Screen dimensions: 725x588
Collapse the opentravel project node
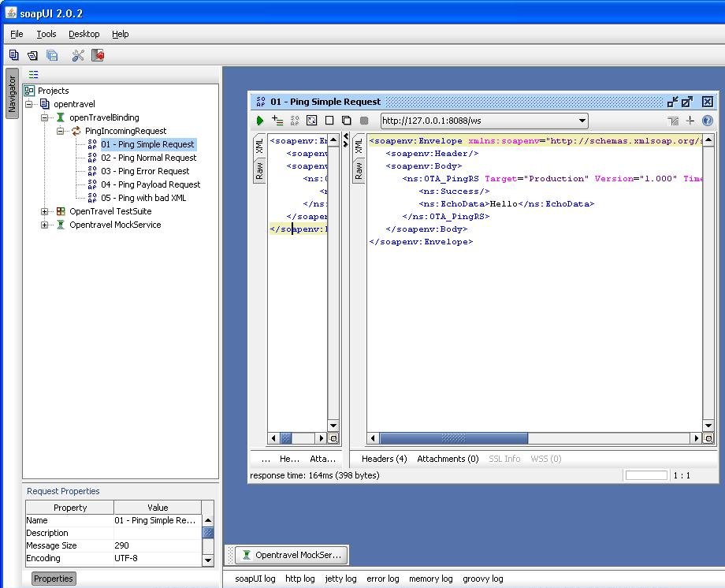click(28, 104)
